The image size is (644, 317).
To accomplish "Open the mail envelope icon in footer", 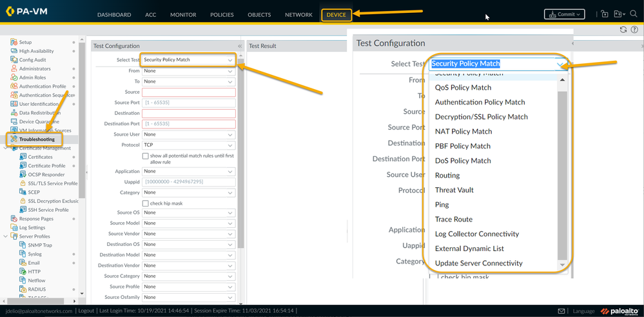I will [561, 311].
